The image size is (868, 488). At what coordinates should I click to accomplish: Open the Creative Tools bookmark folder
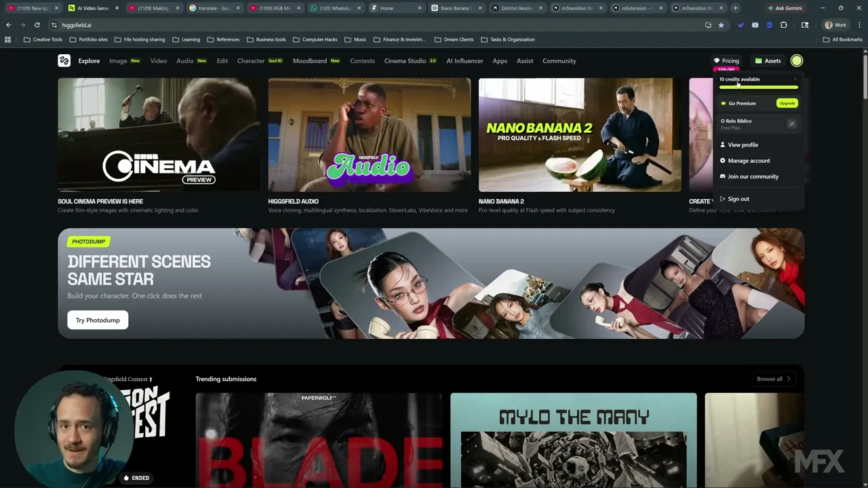tap(43, 39)
